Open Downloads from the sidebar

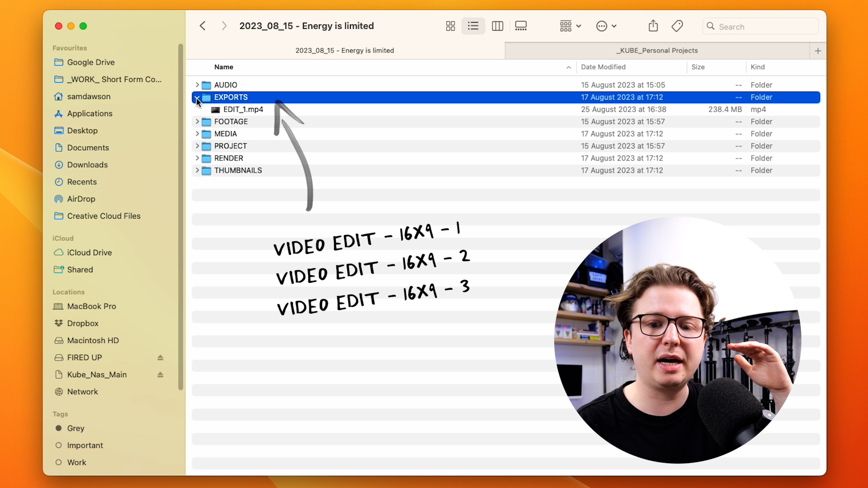[x=87, y=165]
